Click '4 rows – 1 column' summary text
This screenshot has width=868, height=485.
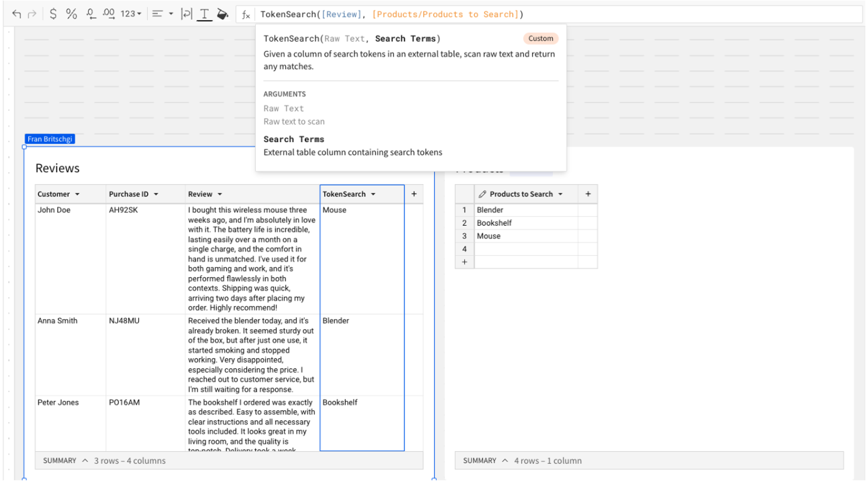(547, 460)
